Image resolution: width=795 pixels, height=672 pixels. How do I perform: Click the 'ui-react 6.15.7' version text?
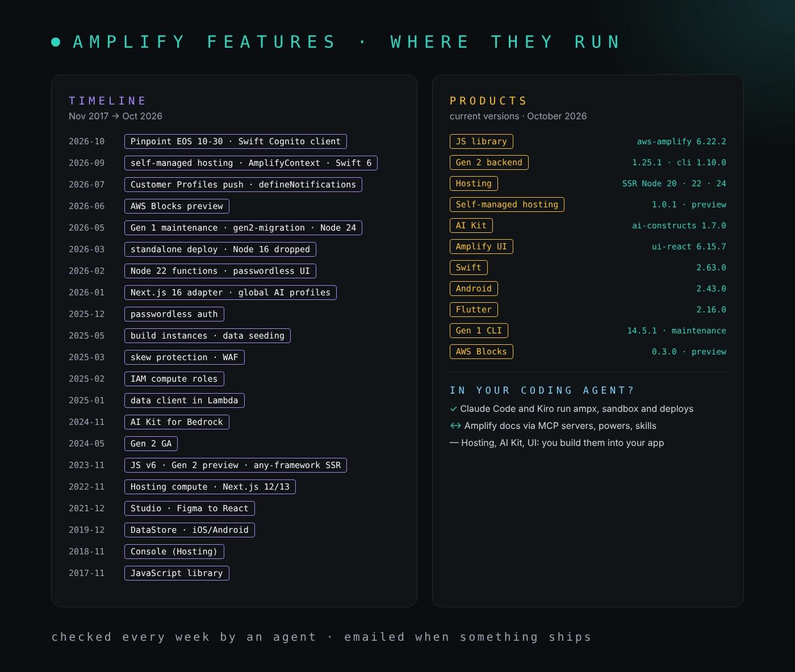(689, 247)
